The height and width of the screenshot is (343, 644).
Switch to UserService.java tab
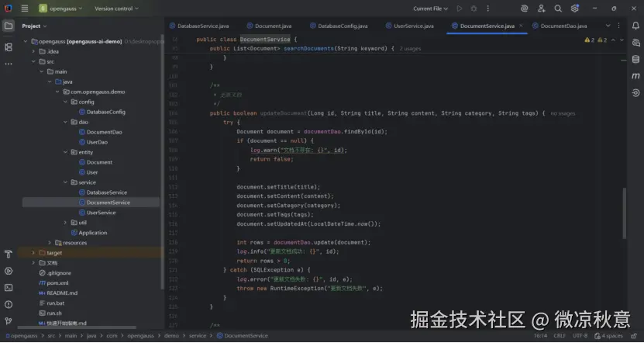click(409, 26)
